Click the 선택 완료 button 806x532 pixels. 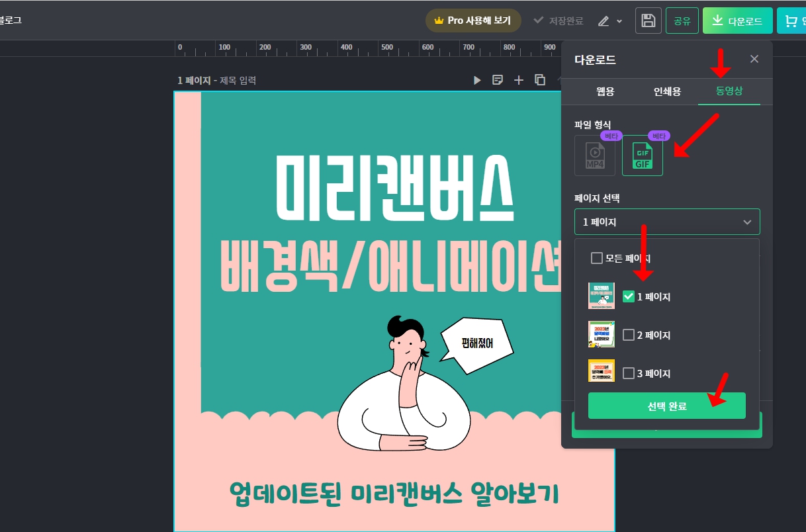pos(667,406)
